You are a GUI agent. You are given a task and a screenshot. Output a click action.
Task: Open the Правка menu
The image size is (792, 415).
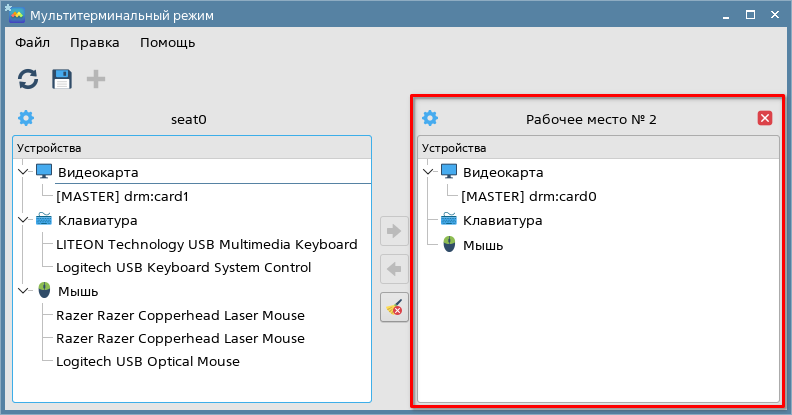point(95,42)
